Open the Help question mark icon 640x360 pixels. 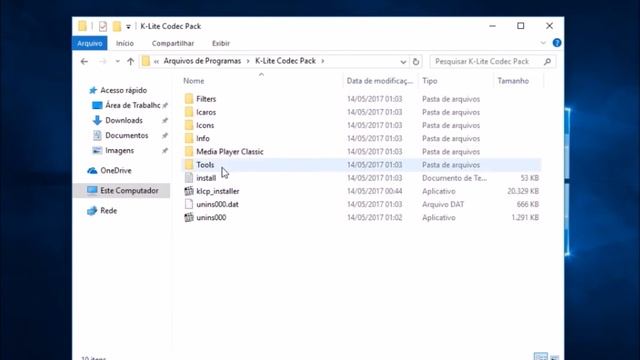(x=557, y=43)
